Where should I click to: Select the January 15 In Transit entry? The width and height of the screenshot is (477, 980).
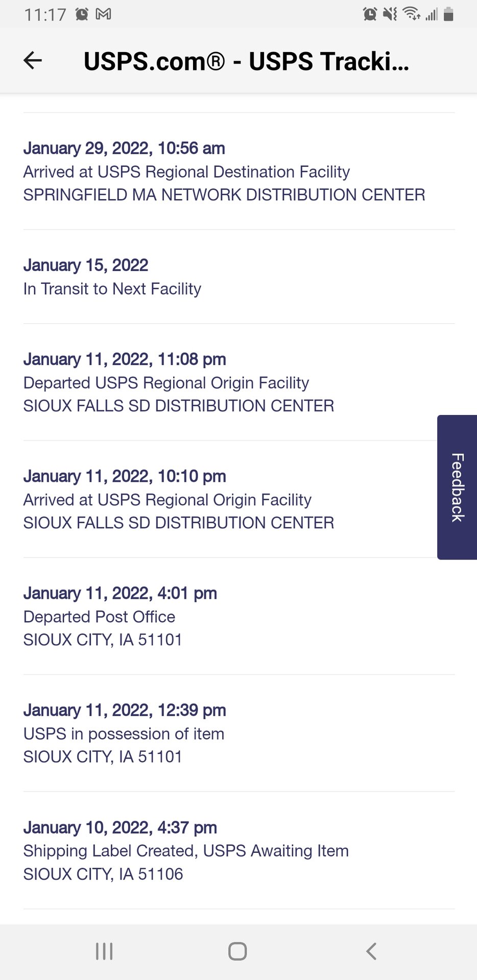coord(112,277)
